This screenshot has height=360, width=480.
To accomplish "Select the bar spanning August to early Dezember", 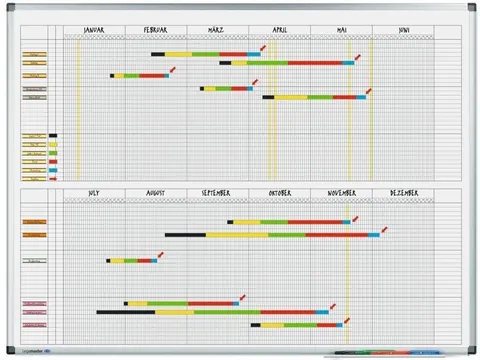I will [272, 235].
